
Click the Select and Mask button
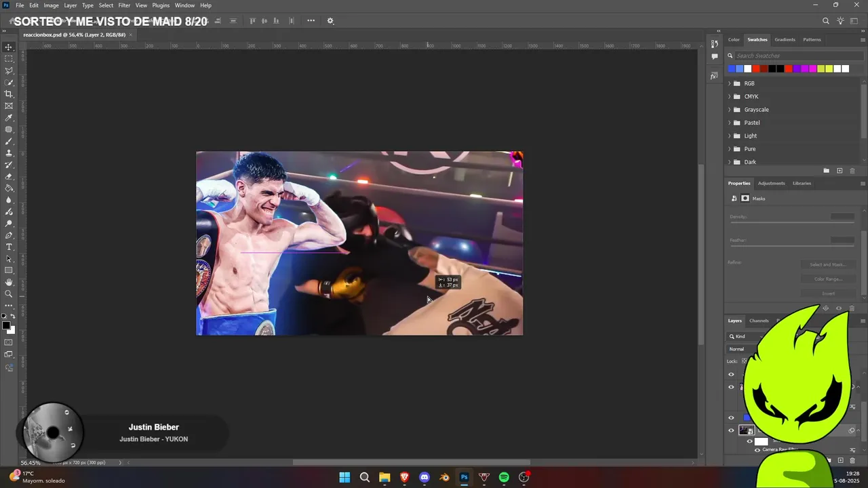[x=828, y=264]
